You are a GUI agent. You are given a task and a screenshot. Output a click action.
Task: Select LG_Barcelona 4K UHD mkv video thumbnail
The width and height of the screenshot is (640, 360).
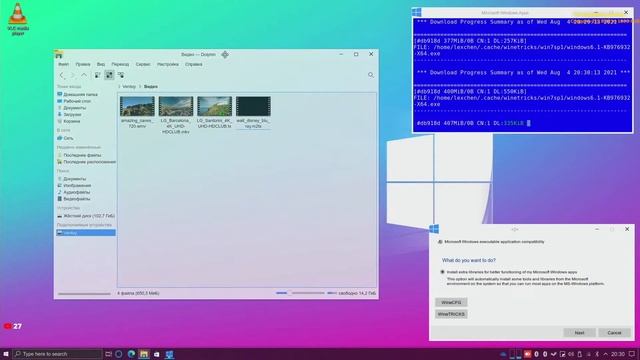[x=176, y=107]
